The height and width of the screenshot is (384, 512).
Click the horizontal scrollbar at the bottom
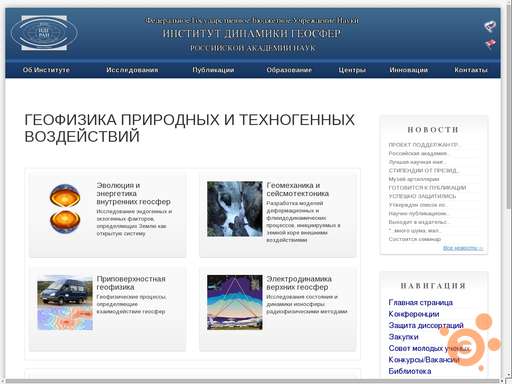point(253,381)
